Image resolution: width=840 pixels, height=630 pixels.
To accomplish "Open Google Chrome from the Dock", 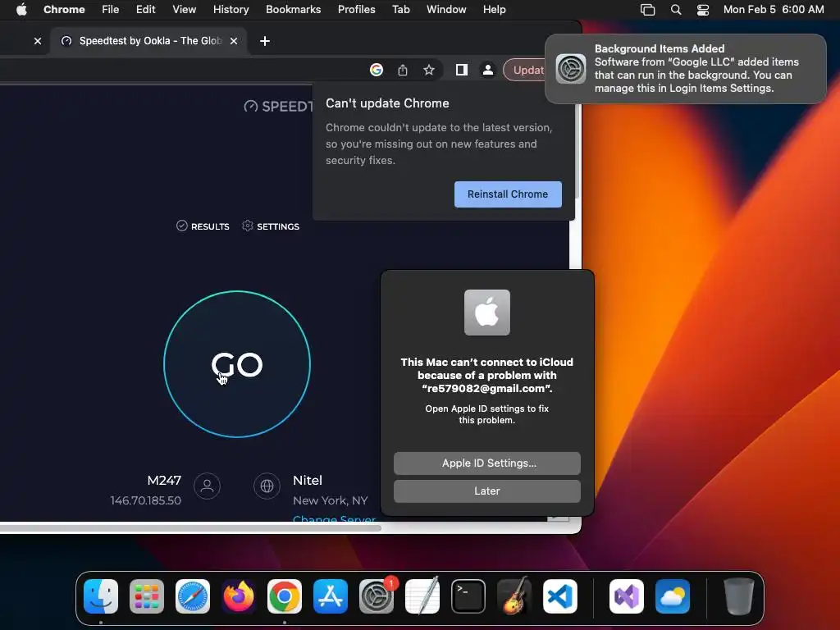I will click(x=285, y=596).
